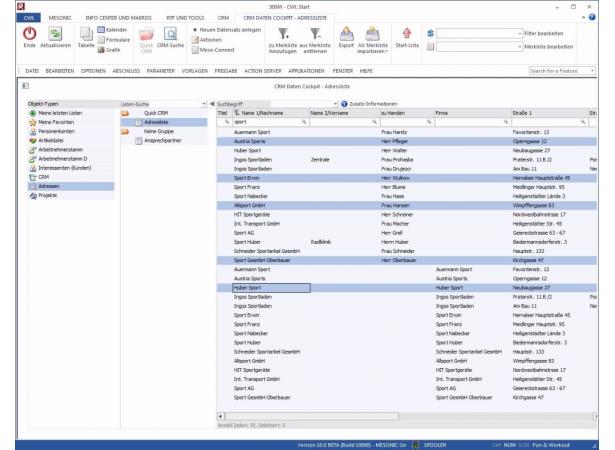
Task: Click the Firma column filter field
Action: click(x=472, y=122)
